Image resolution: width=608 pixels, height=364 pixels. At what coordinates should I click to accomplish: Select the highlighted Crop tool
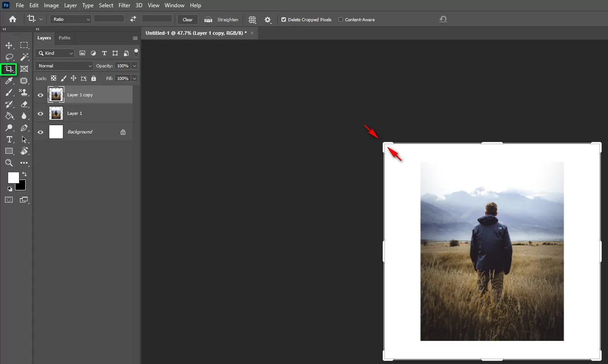[9, 69]
